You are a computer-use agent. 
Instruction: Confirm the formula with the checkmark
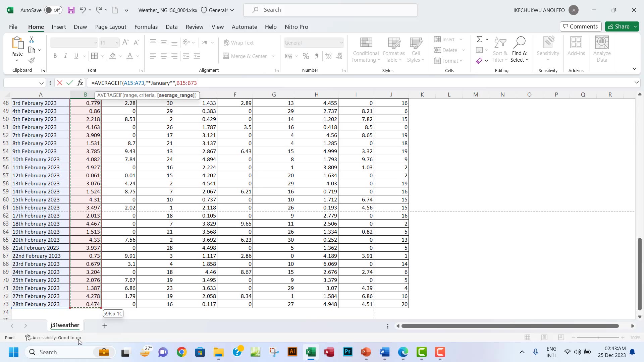pyautogui.click(x=69, y=83)
